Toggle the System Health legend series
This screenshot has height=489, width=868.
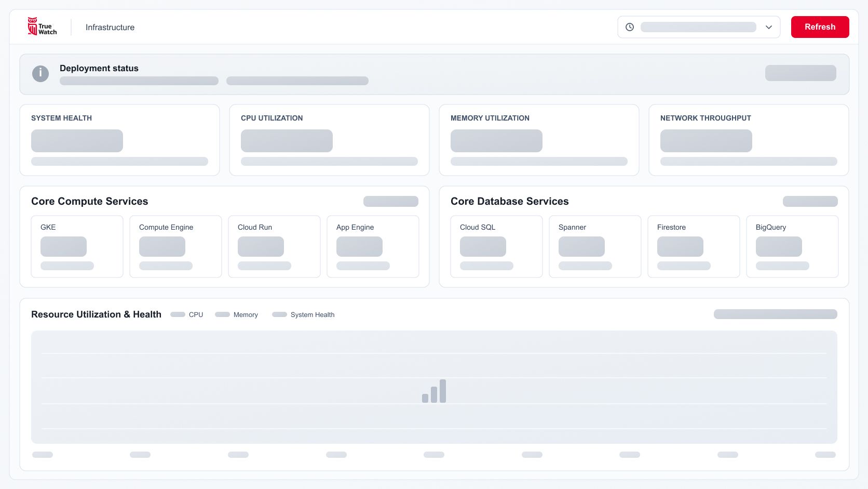[x=303, y=314]
